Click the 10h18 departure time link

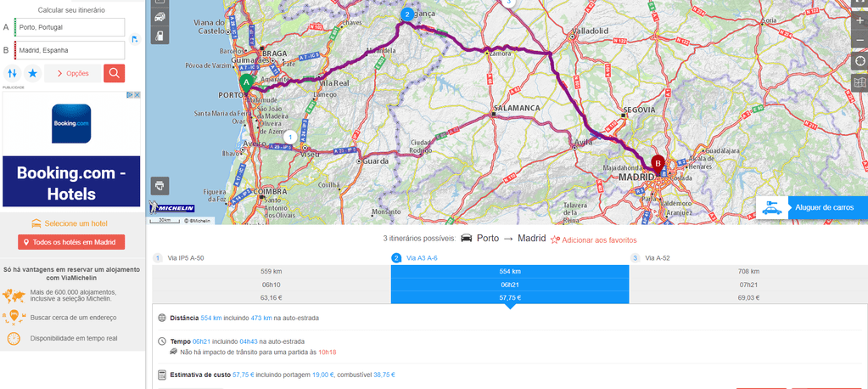[x=328, y=352]
